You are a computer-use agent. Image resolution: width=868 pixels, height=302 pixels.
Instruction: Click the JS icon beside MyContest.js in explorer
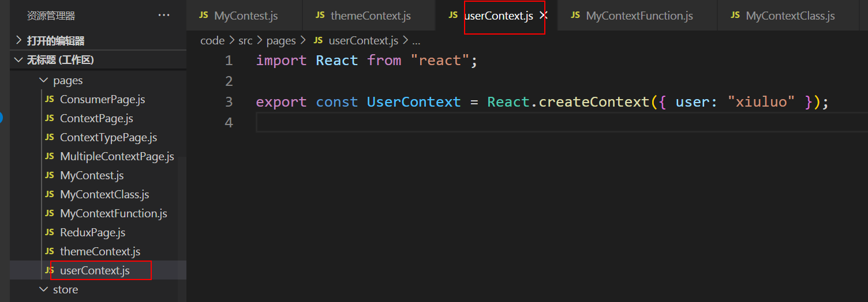(50, 176)
